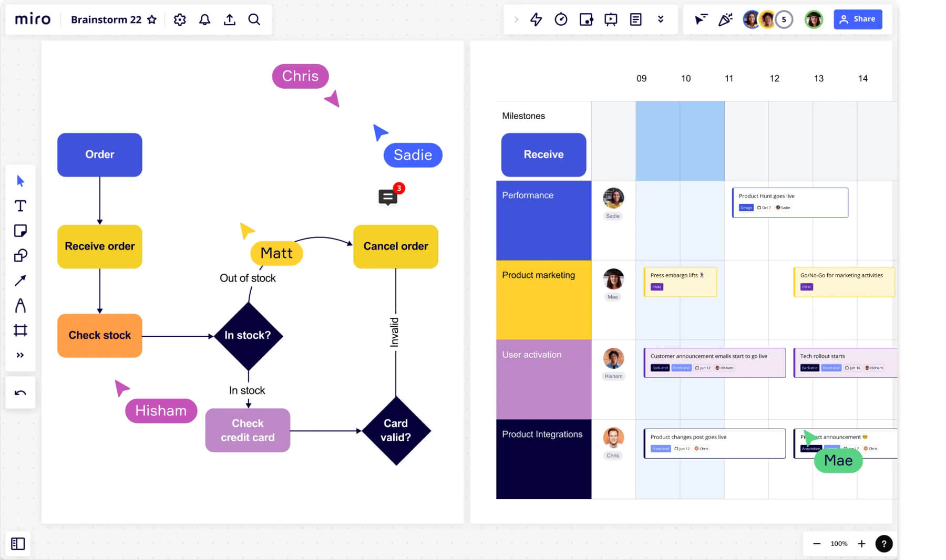Open the help question mark button
The width and height of the screenshot is (946, 560).
[884, 544]
